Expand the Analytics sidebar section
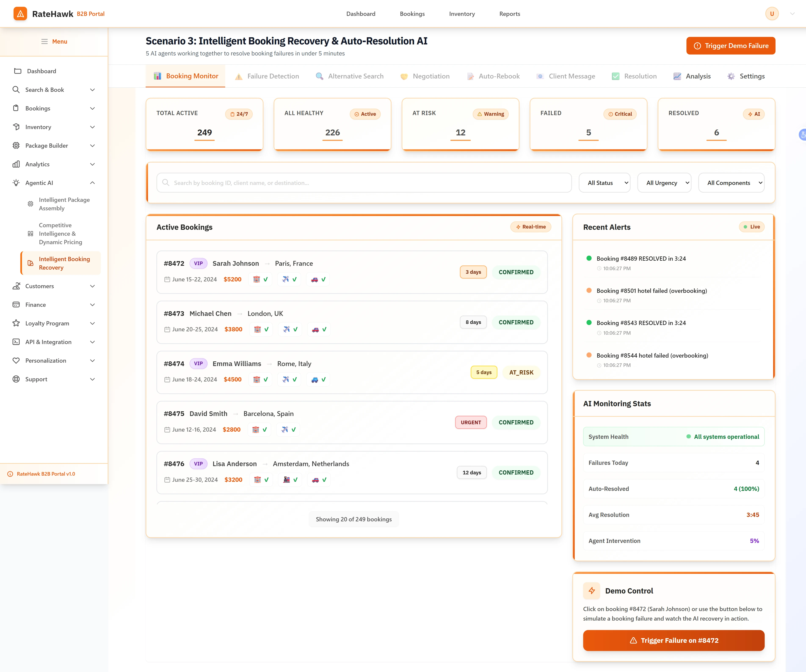This screenshot has width=806, height=672. click(54, 164)
